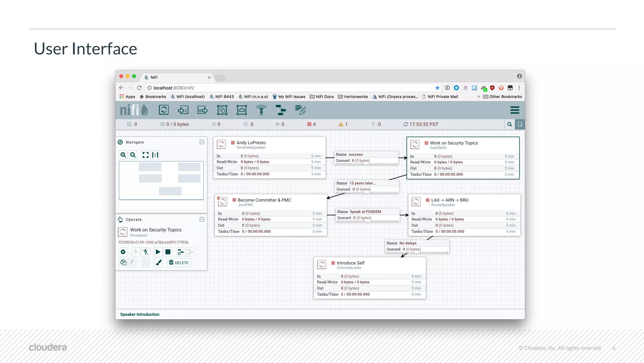
Task: Stop the selected processor with stop button
Action: tap(168, 252)
